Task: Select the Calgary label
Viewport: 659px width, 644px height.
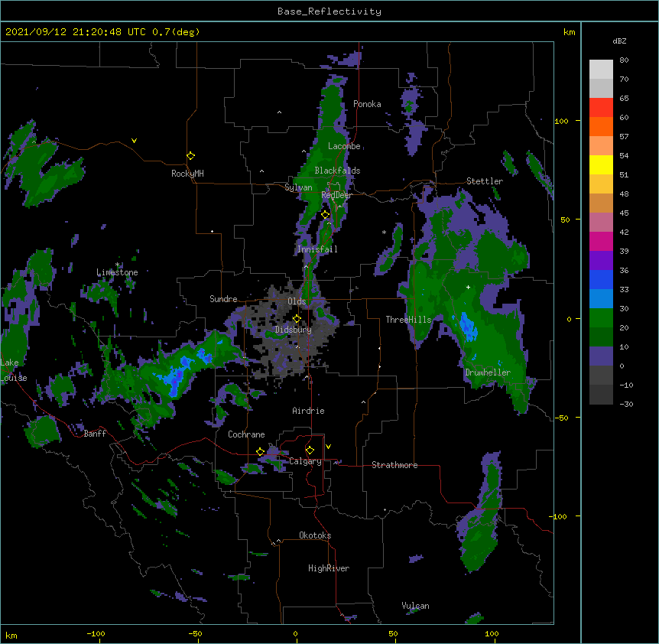Action: (305, 461)
